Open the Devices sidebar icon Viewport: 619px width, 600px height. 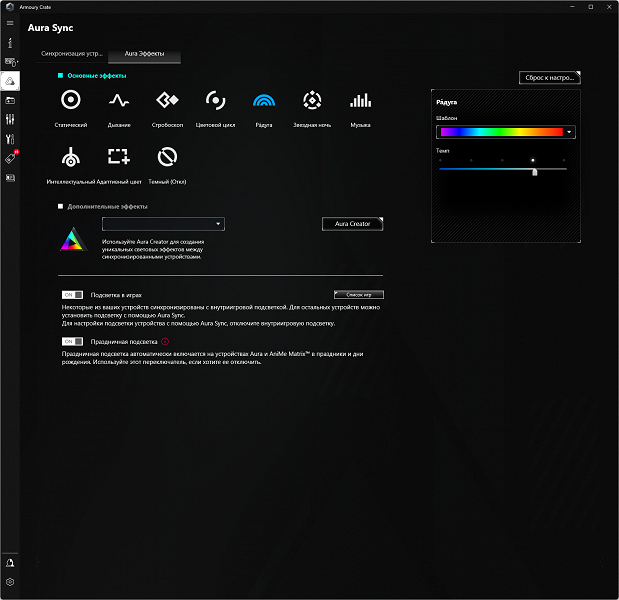click(x=11, y=62)
